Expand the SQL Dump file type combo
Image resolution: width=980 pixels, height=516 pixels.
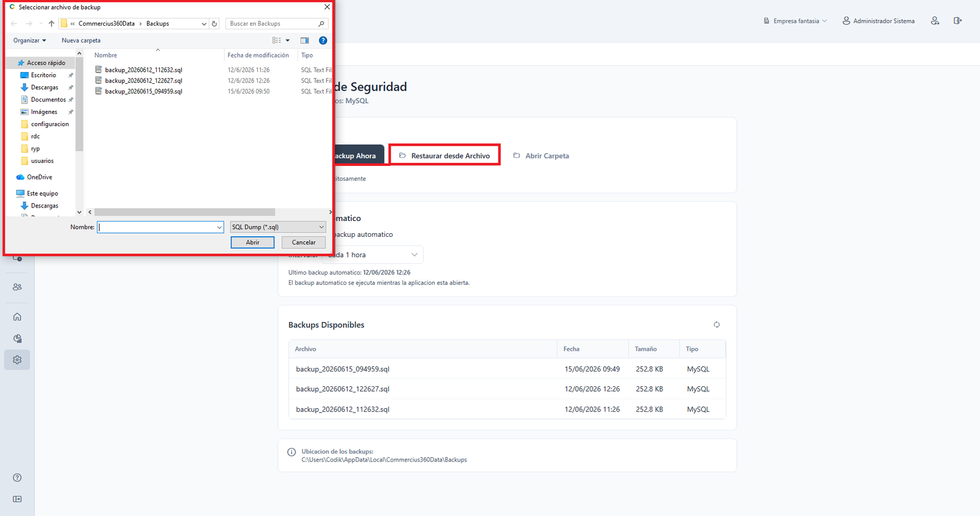(278, 227)
